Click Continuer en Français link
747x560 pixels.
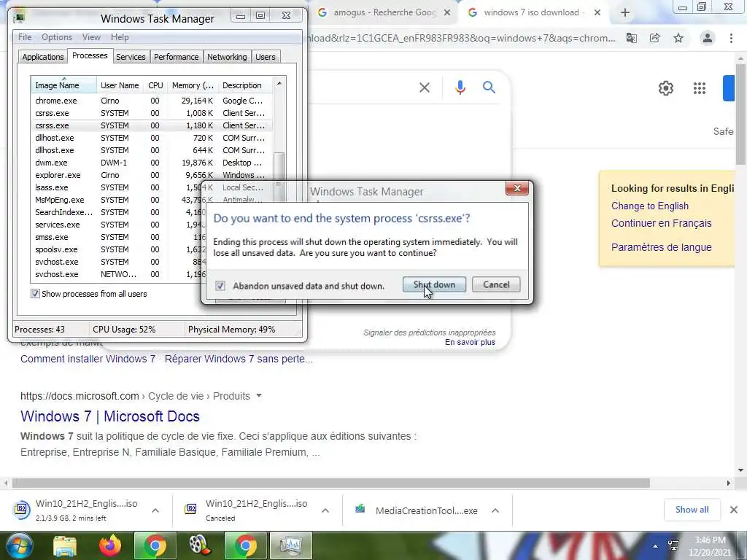tap(661, 223)
